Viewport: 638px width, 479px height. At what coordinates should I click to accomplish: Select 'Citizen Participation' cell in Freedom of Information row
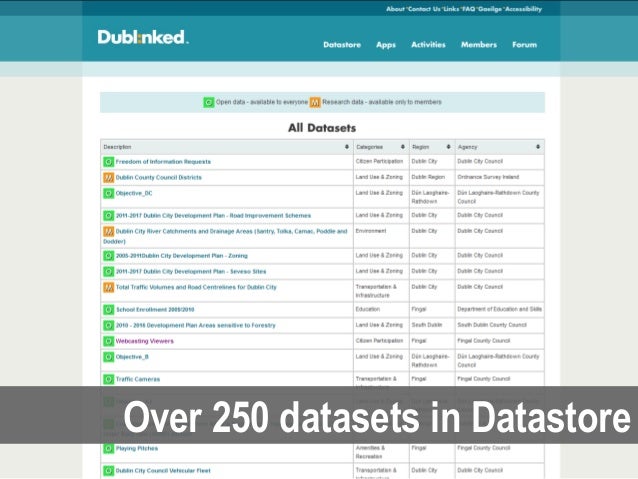click(379, 162)
